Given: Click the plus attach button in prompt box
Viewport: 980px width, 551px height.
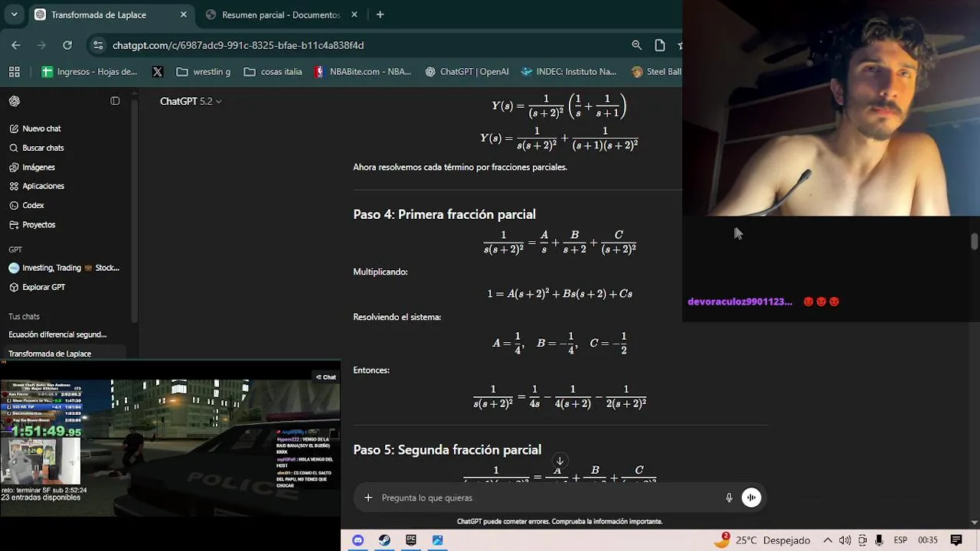Looking at the screenshot, I should click(368, 497).
